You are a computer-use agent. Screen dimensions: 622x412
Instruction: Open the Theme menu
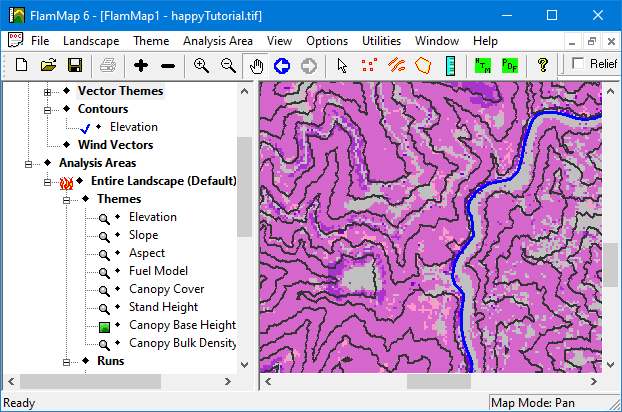tap(151, 41)
